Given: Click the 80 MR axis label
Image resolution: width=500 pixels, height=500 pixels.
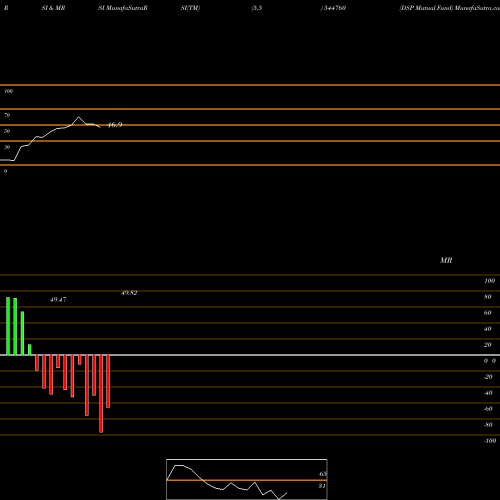Looking at the screenshot, I should (488, 297).
